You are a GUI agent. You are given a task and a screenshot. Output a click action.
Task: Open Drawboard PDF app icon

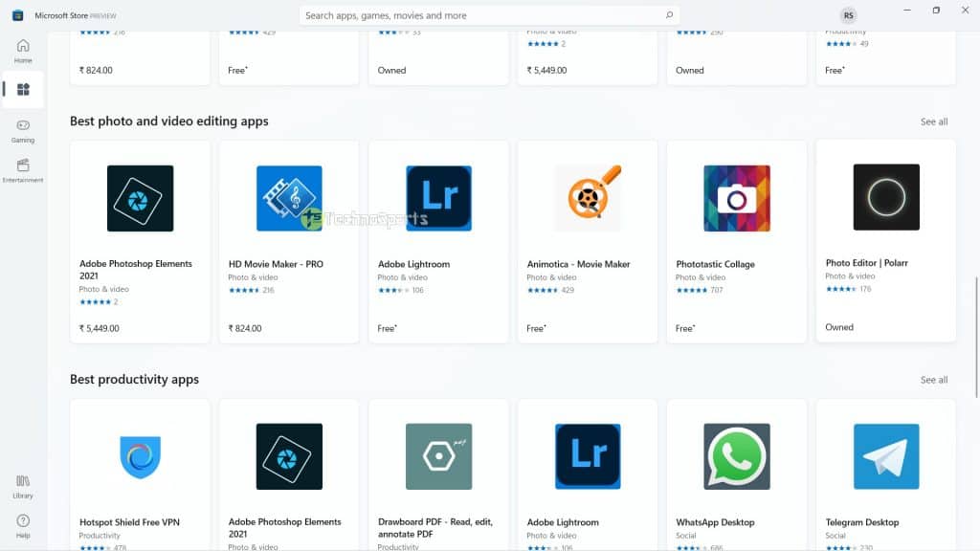click(438, 456)
